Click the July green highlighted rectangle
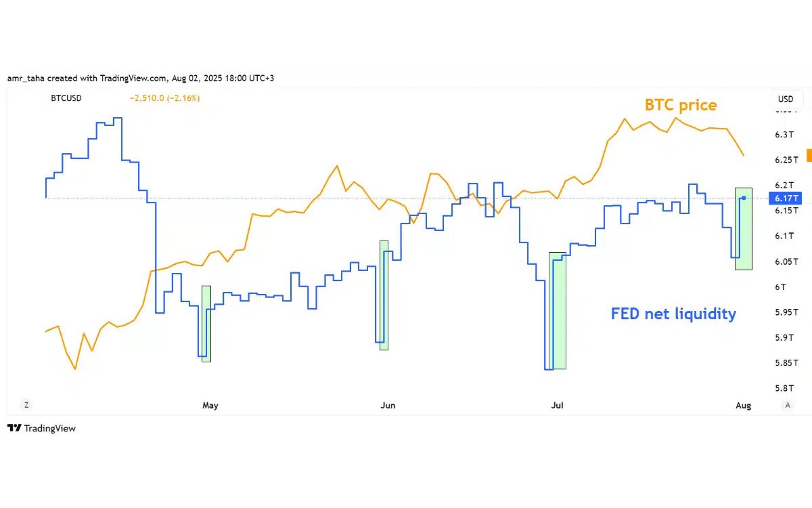This screenshot has width=812, height=508. tap(558, 310)
